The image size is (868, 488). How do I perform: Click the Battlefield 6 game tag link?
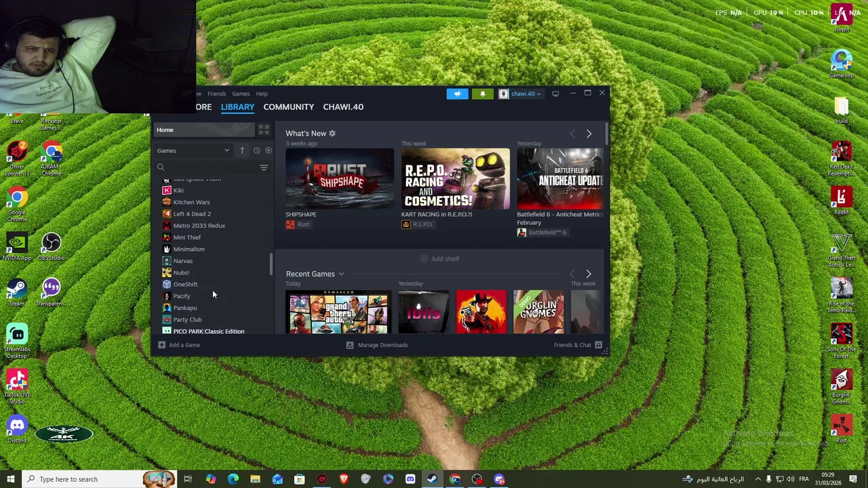pyautogui.click(x=542, y=232)
